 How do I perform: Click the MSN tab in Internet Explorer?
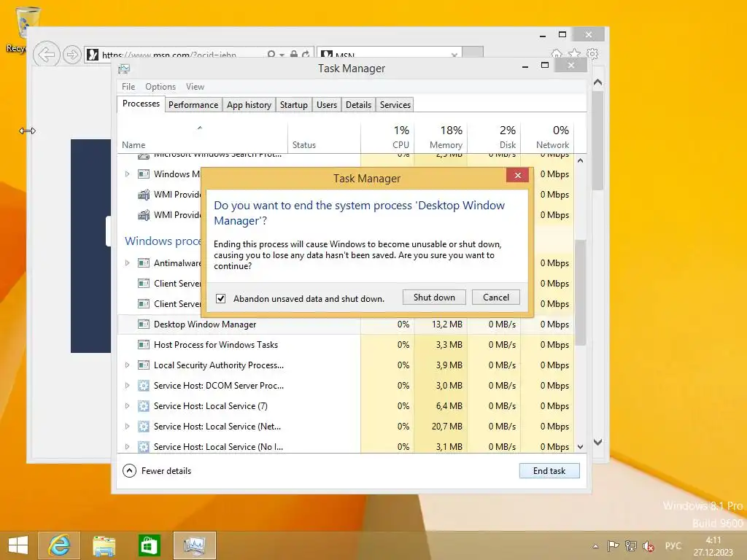click(x=390, y=54)
